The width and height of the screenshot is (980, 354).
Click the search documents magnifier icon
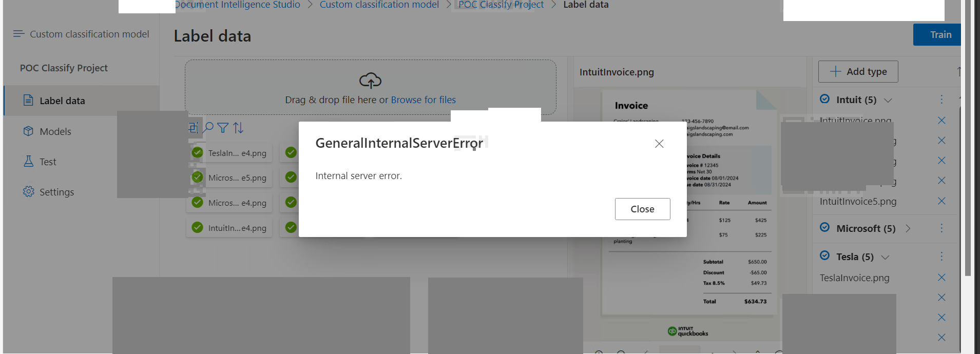click(208, 127)
